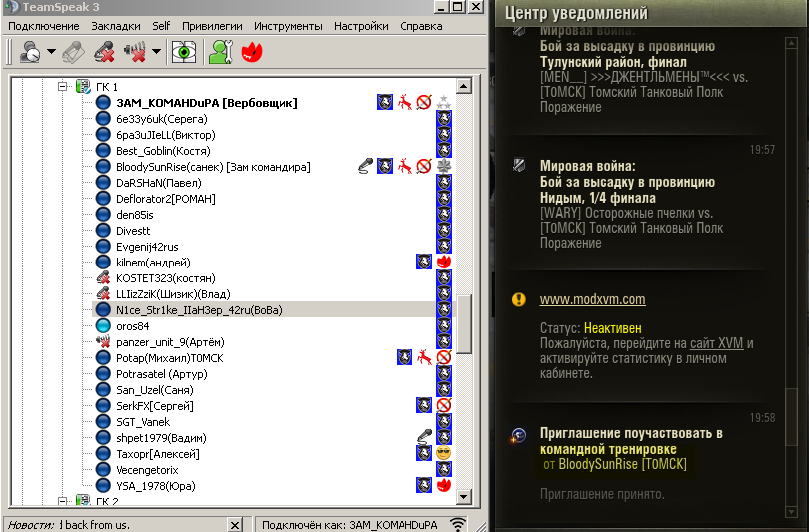The height and width of the screenshot is (532, 809).
Task: Open the www.modxvm.com link
Action: [593, 300]
